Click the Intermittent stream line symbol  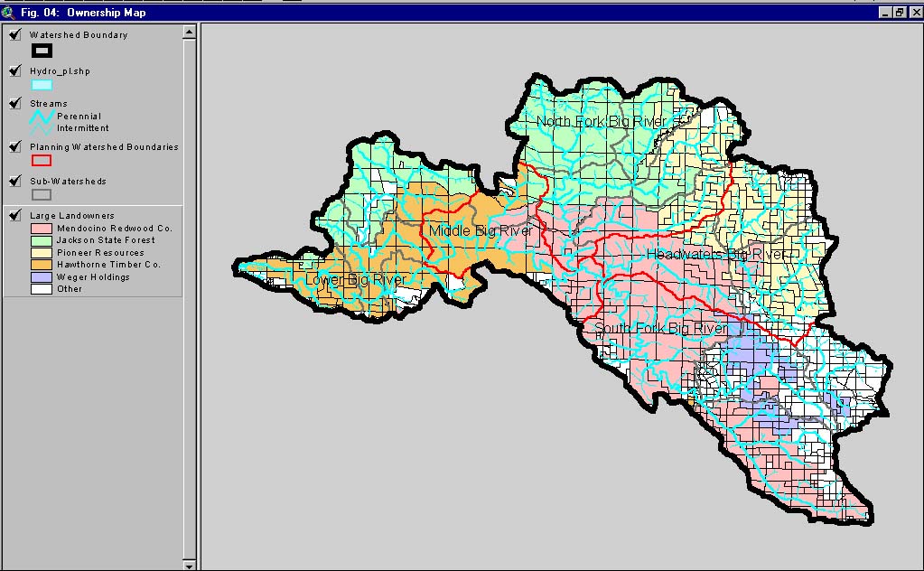[42, 128]
